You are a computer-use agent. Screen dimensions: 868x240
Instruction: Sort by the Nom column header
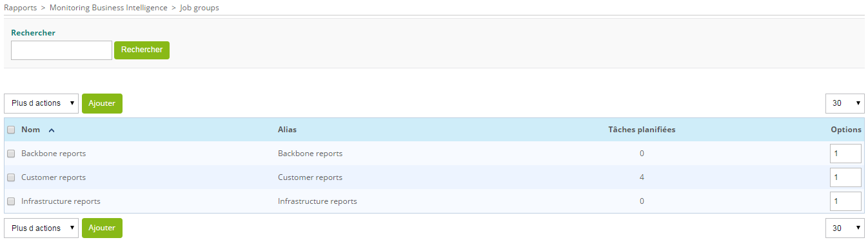(30, 130)
